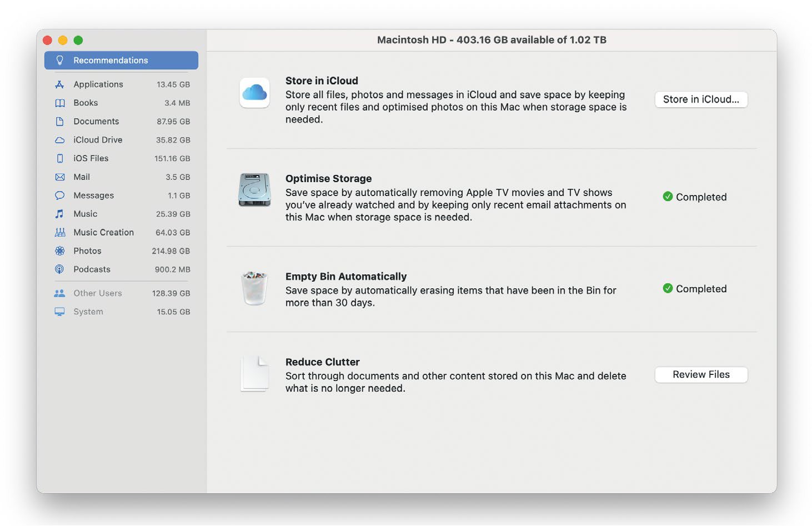Image resolution: width=812 pixels, height=526 pixels.
Task: Click the Podcasts icon
Action: tap(60, 269)
